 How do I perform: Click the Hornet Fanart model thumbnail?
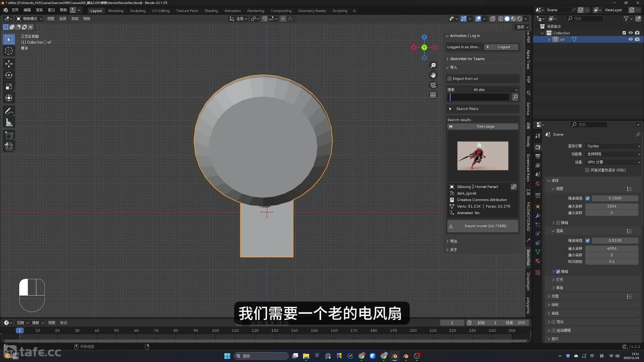tap(483, 156)
